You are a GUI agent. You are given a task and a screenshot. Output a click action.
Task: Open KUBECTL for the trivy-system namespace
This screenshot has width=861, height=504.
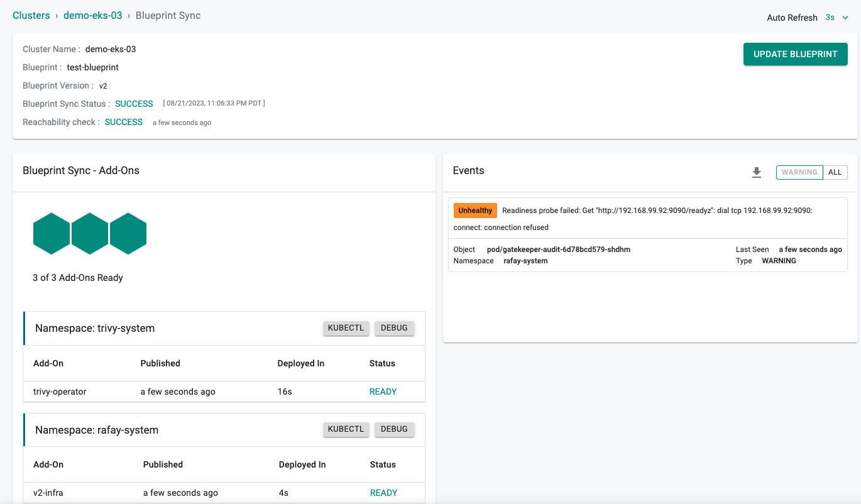(346, 328)
